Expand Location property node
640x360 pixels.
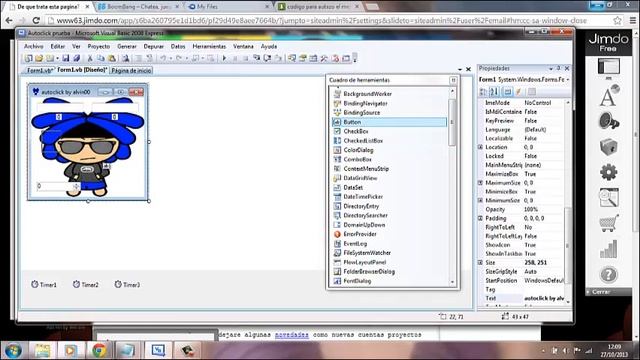(x=480, y=147)
